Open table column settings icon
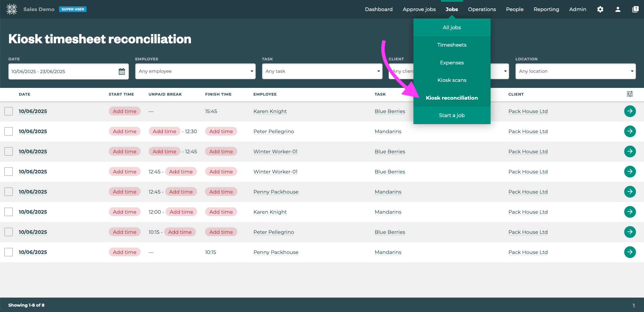The image size is (644, 312). pos(630,94)
